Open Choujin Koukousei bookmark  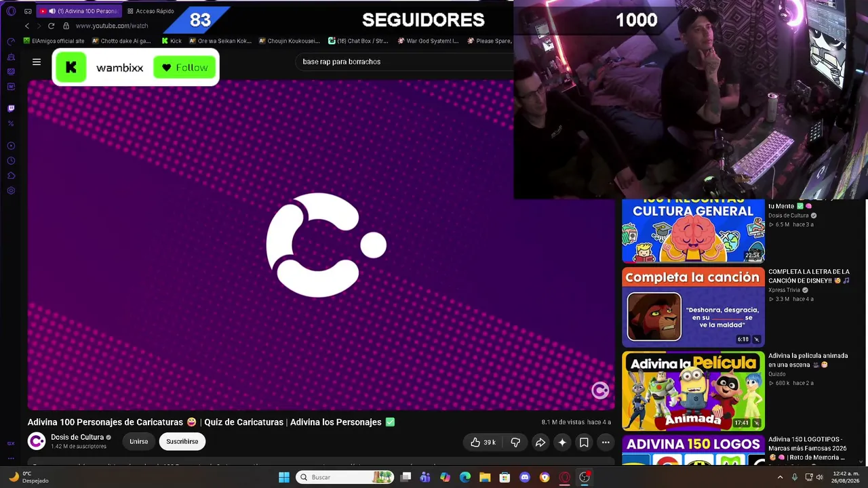click(290, 41)
